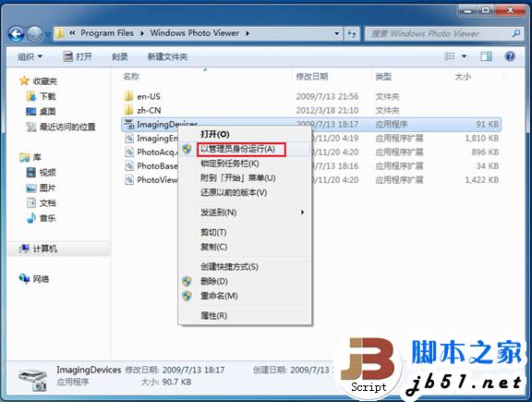Go back with the blue Back arrow
The width and height of the screenshot is (532, 402).
point(16,34)
